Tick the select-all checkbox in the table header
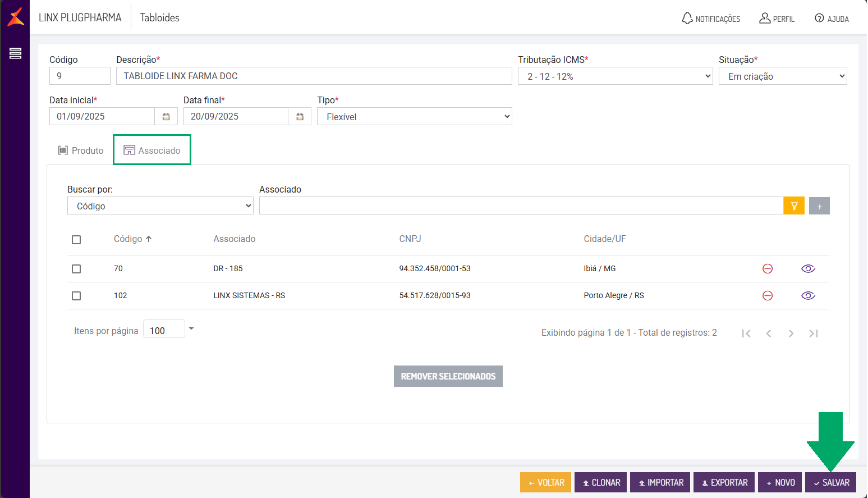This screenshot has width=868, height=498. (x=76, y=240)
